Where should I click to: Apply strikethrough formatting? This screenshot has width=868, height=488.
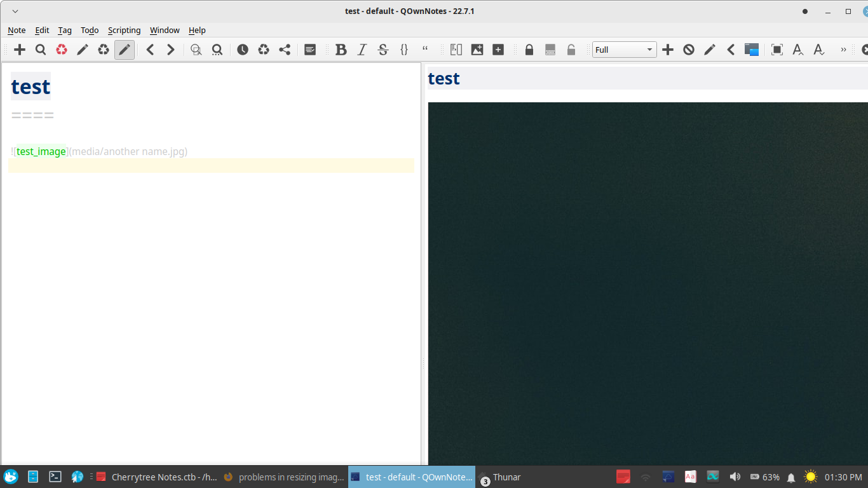tap(383, 50)
